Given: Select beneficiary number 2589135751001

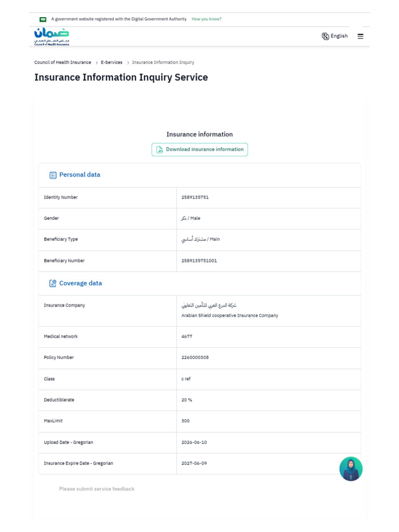Looking at the screenshot, I should [x=199, y=261].
